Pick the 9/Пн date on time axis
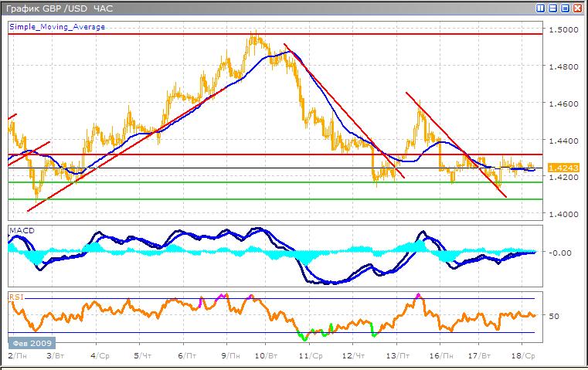This screenshot has width=588, height=370. click(229, 356)
